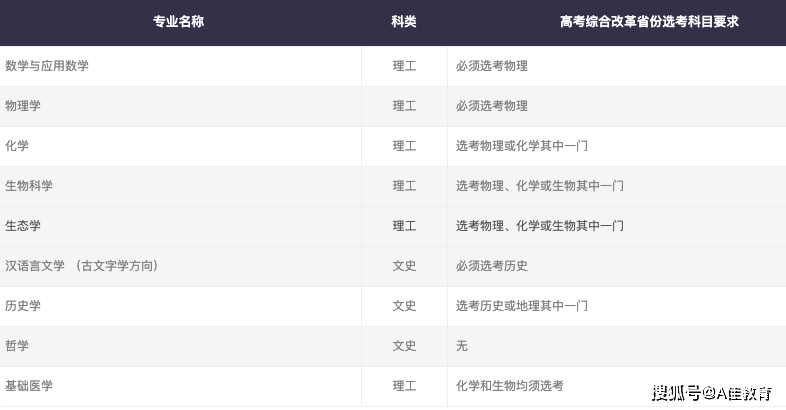Select the 数学与应用数学 major name
This screenshot has width=786, height=410.
coord(47,66)
